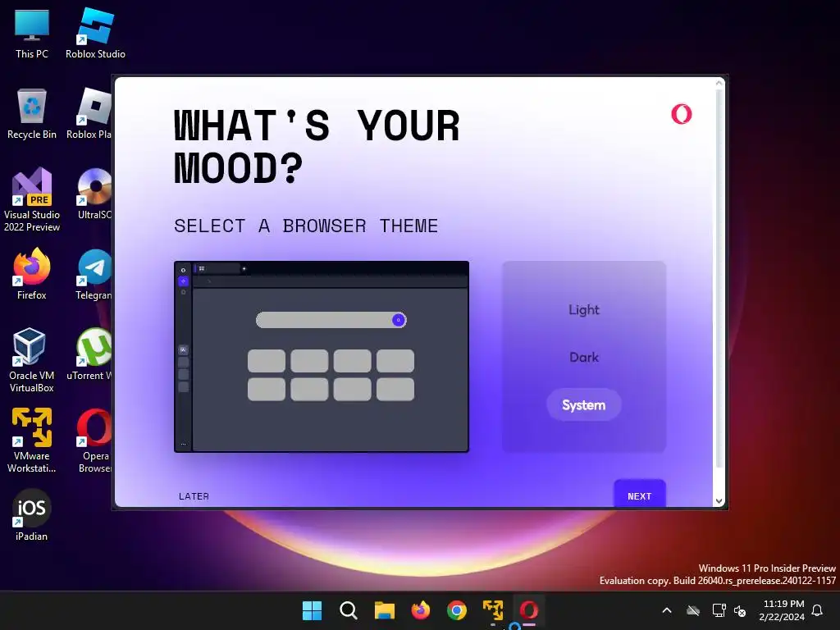Click the scroll-down arrow of the setup window
The width and height of the screenshot is (840, 630).
point(719,501)
